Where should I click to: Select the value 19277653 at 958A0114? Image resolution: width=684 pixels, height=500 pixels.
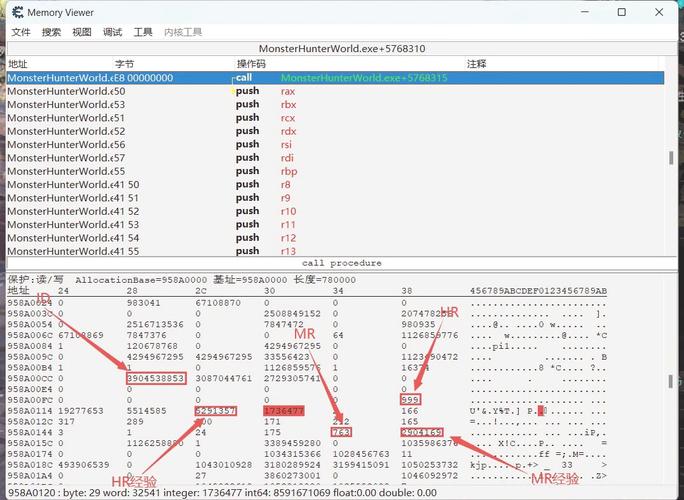click(81, 411)
